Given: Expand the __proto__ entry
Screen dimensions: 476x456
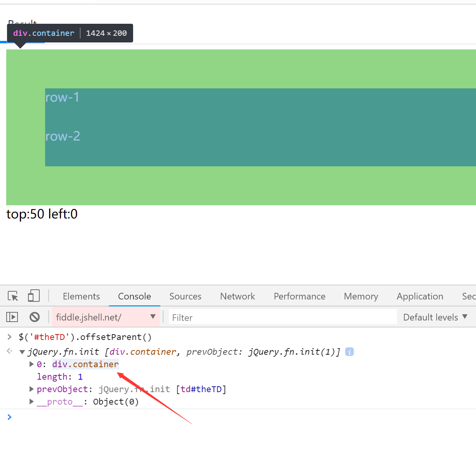Looking at the screenshot, I should point(32,401).
